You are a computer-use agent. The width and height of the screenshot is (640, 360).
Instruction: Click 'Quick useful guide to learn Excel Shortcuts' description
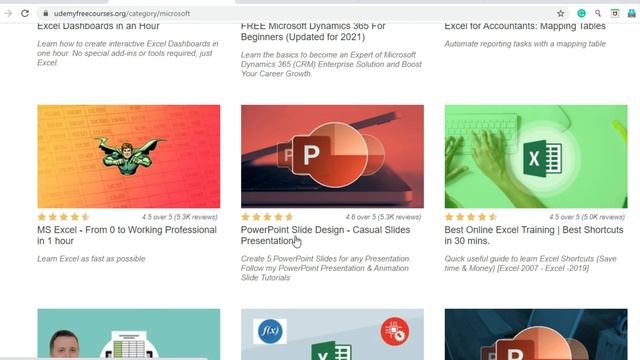pyautogui.click(x=531, y=264)
